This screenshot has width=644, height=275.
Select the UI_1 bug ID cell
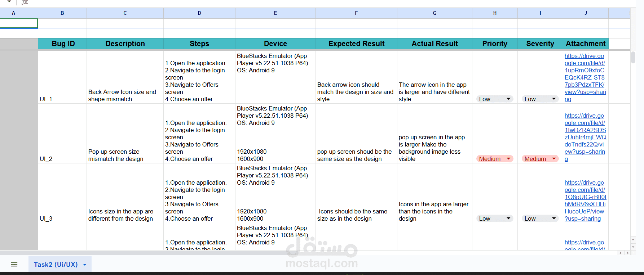[62, 77]
